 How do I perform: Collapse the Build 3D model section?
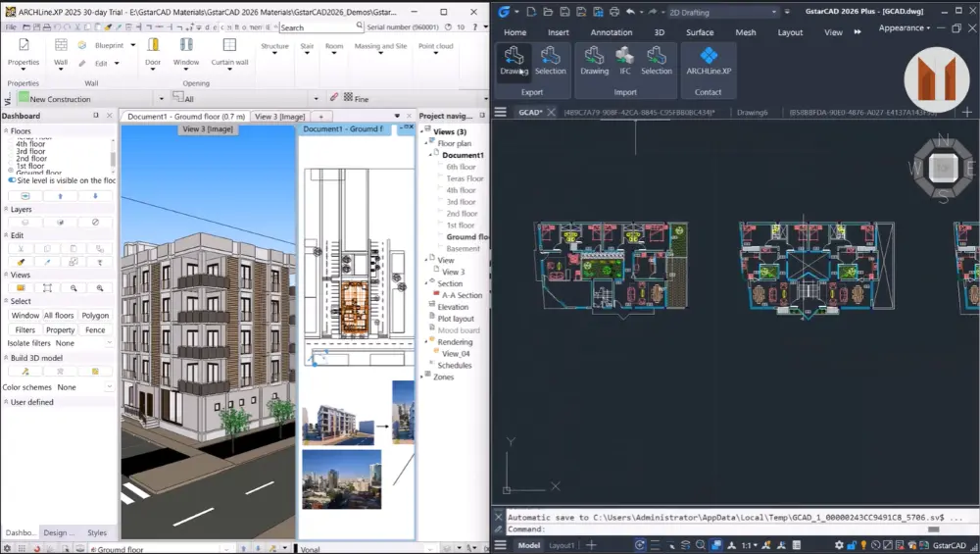point(6,358)
